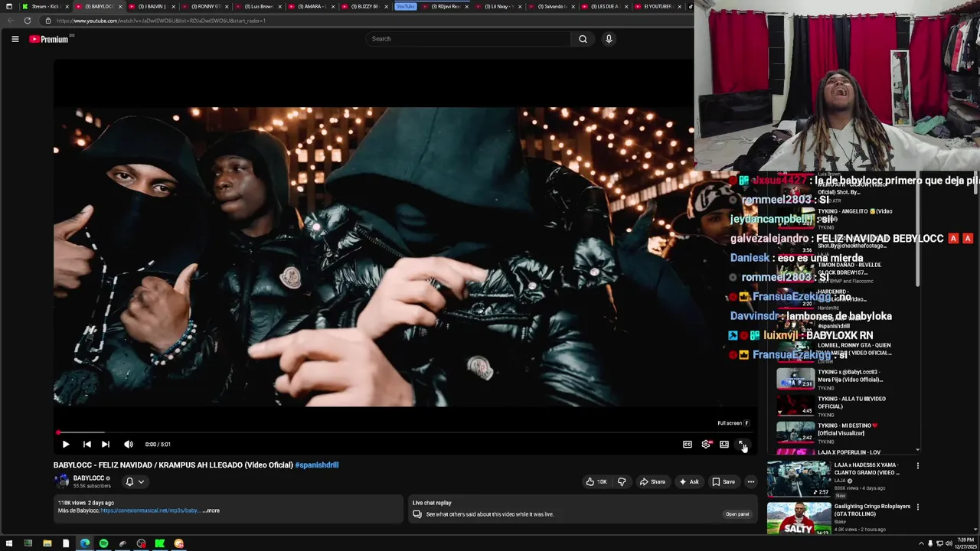Open the player settings gear
Screen dimensions: 980x551
[x=706, y=444]
